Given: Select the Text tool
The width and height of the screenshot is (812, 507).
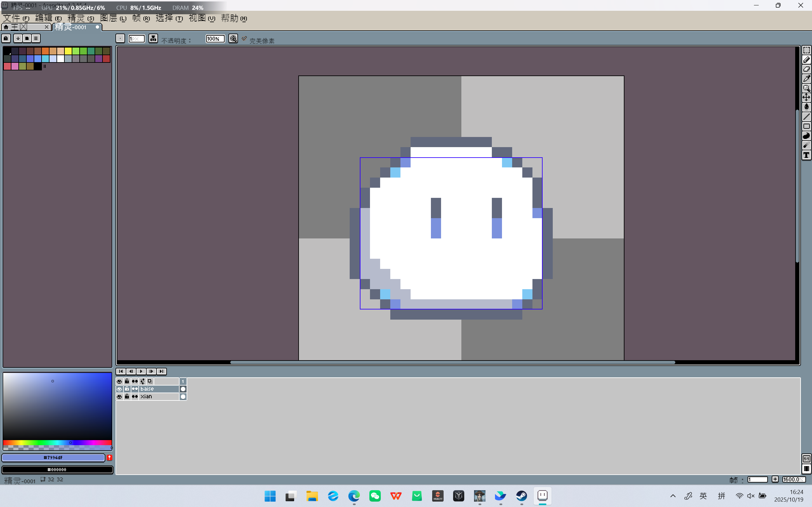Looking at the screenshot, I should pos(806,155).
